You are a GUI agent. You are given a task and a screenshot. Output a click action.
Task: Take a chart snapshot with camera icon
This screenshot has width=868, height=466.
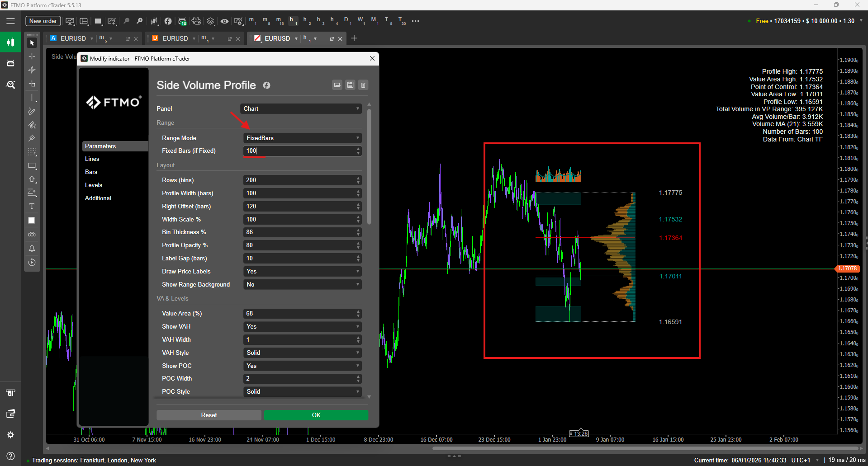tap(32, 235)
